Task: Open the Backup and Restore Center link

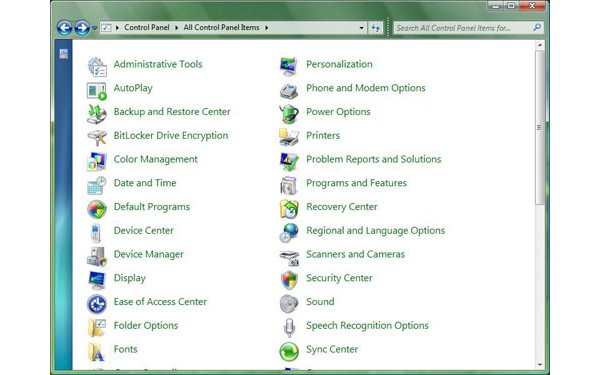Action: tap(172, 112)
